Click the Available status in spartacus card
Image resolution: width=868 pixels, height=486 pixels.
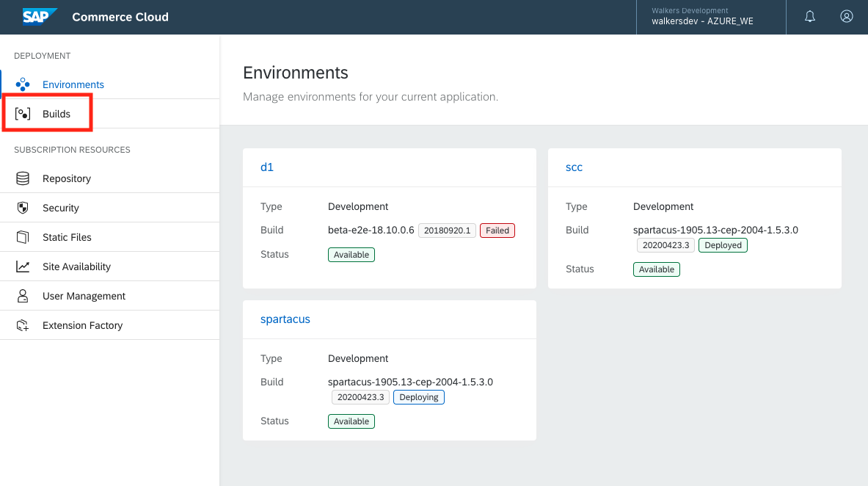(351, 421)
